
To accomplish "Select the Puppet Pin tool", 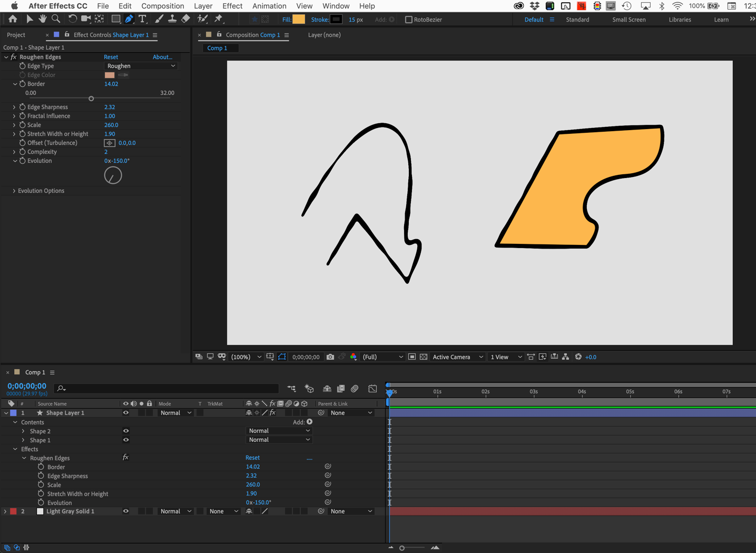I will [219, 19].
